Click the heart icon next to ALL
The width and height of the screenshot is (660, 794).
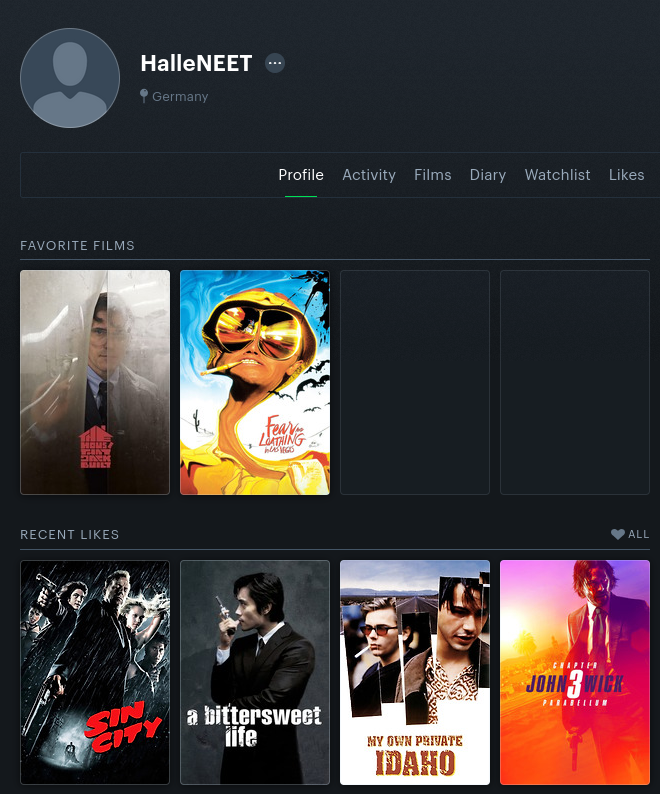point(617,534)
